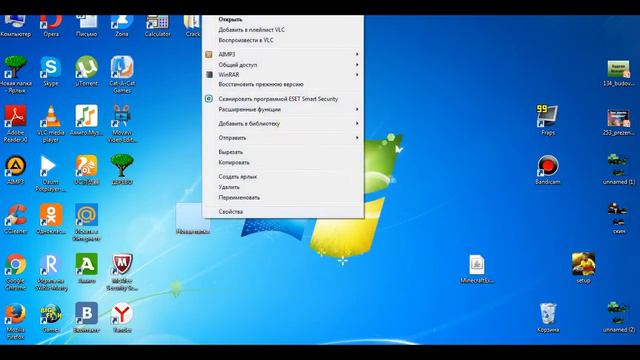Open the Opera browser desktop shortcut
Viewport: 640px width, 360px height.
tap(51, 24)
